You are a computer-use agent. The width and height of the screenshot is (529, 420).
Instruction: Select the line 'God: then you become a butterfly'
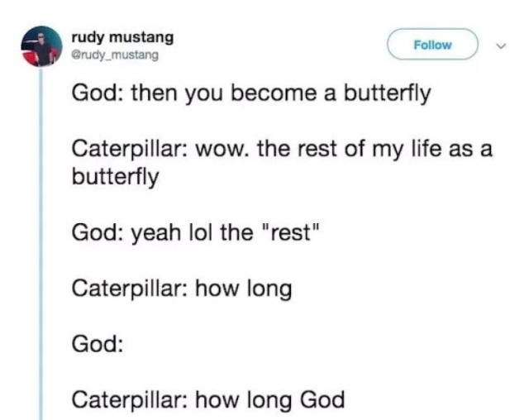click(251, 93)
